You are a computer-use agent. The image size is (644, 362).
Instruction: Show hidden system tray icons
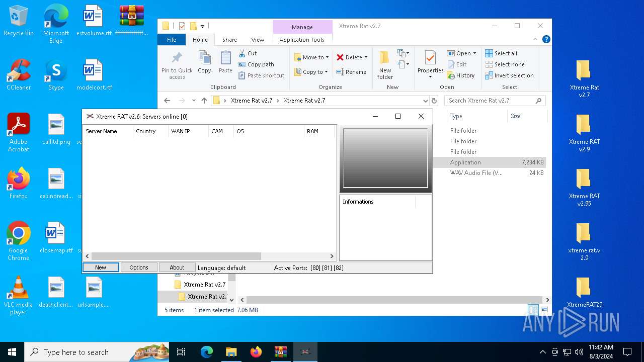[x=542, y=352]
